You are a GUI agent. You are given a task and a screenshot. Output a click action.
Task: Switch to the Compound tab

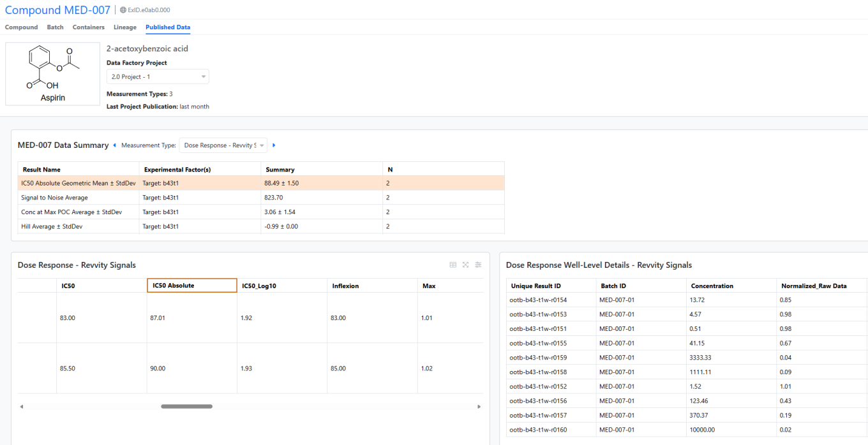(x=21, y=27)
